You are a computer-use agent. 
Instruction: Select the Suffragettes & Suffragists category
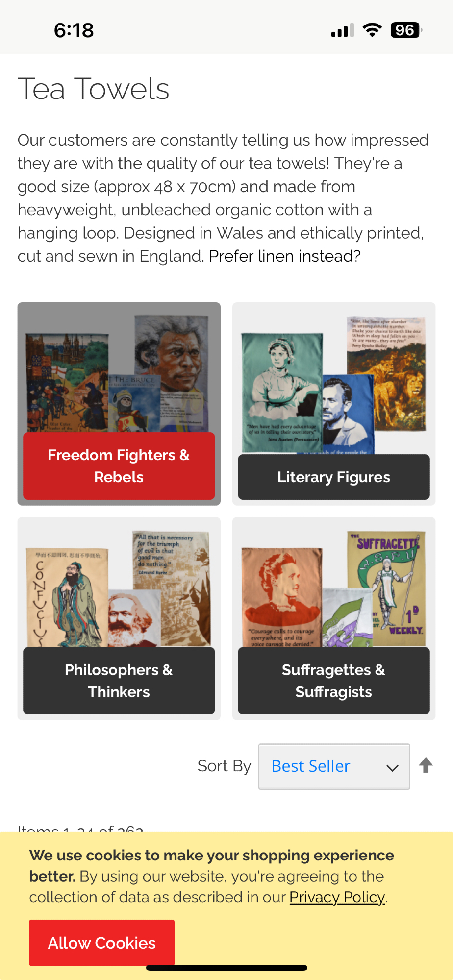[x=334, y=681]
